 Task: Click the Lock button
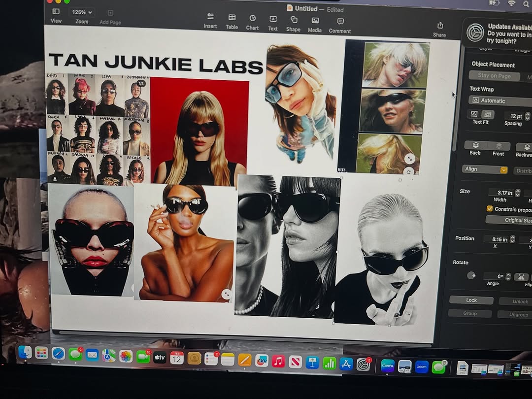(471, 300)
